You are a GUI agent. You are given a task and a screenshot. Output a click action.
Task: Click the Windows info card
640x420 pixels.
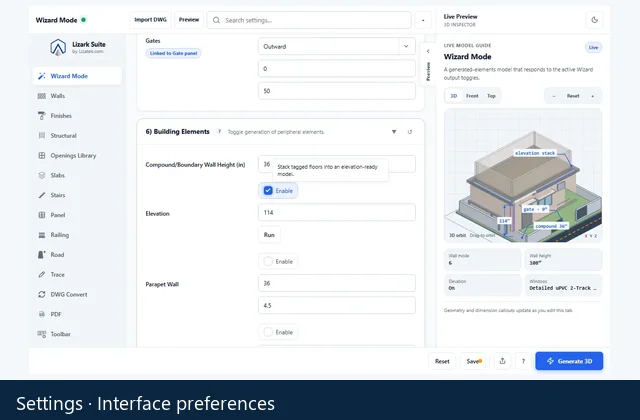pos(563,285)
